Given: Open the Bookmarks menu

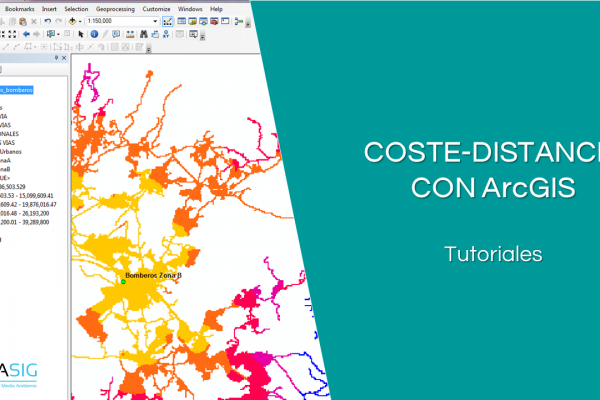Looking at the screenshot, I should tap(18, 8).
